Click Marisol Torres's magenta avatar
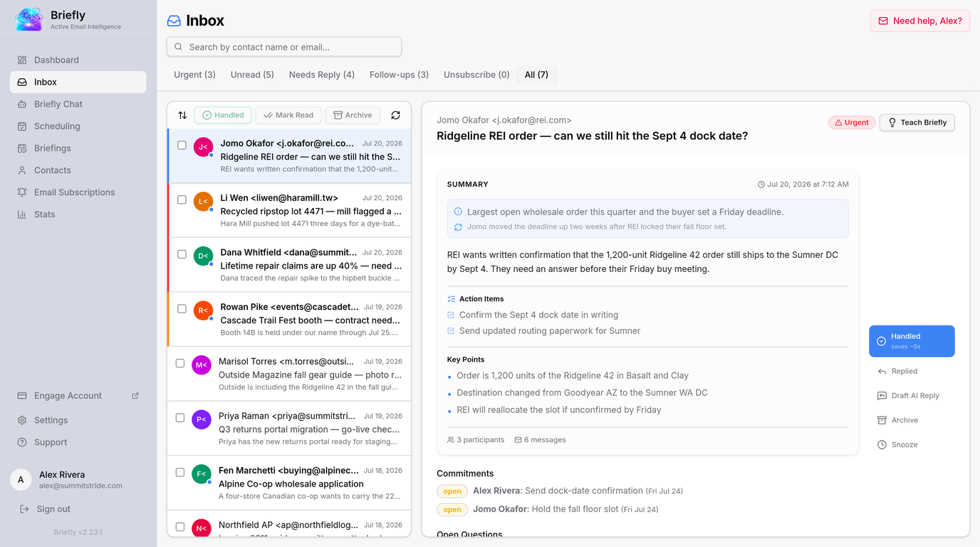The image size is (980, 547). (202, 365)
